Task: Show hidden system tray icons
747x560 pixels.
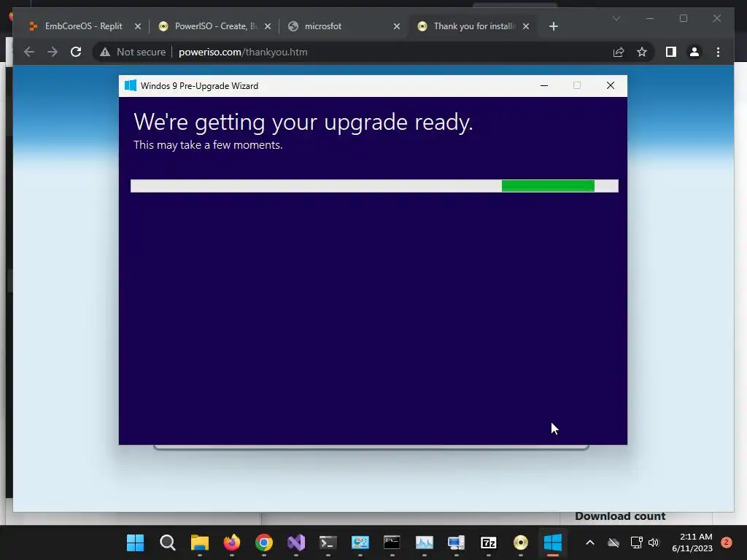Action: [x=589, y=542]
